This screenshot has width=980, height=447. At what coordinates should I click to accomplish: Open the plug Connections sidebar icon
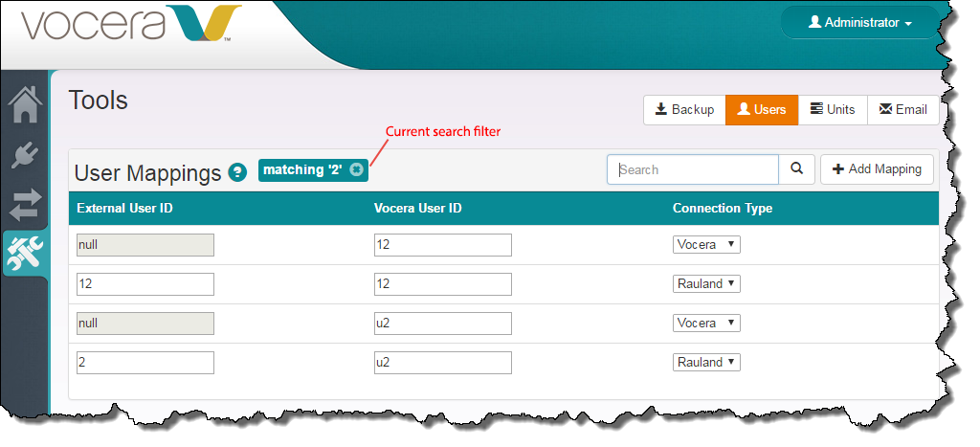(25, 155)
